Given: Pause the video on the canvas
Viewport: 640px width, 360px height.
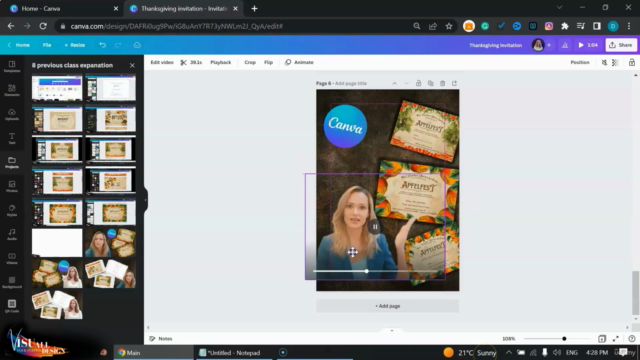Looking at the screenshot, I should click(x=374, y=227).
